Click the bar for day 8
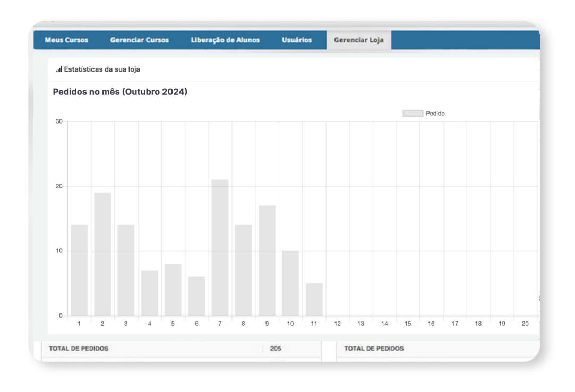 point(243,271)
